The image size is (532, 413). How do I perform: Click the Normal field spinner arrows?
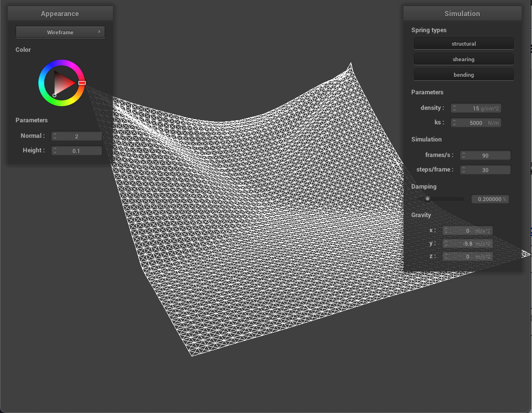click(55, 136)
